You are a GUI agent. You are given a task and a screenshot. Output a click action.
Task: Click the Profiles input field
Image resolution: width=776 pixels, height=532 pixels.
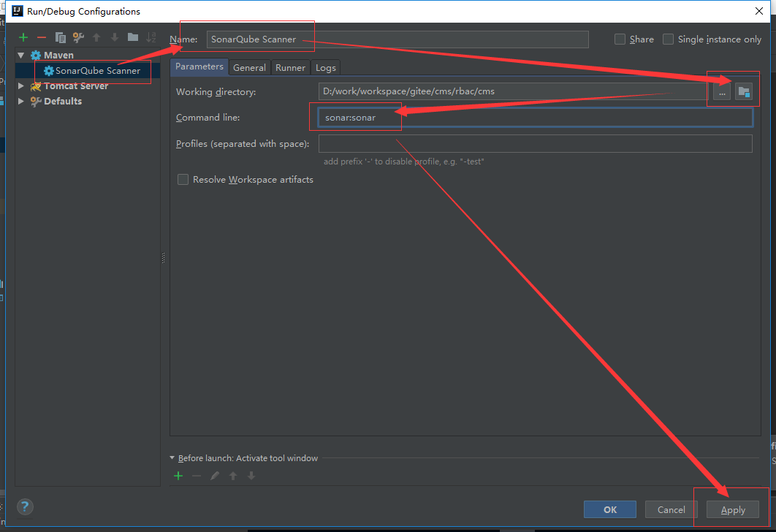pyautogui.click(x=536, y=143)
